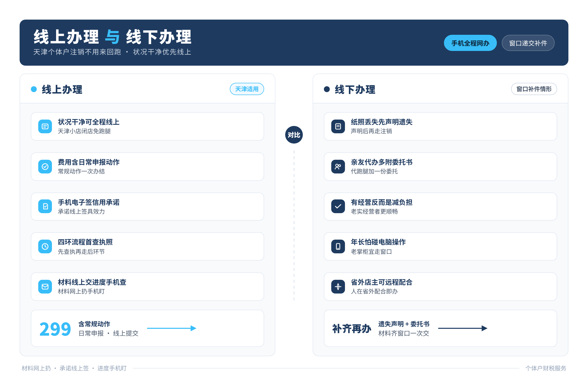The height and width of the screenshot is (392, 588).
Task: Click the 遗失声明 + 委托书 label
Action: pos(404,324)
